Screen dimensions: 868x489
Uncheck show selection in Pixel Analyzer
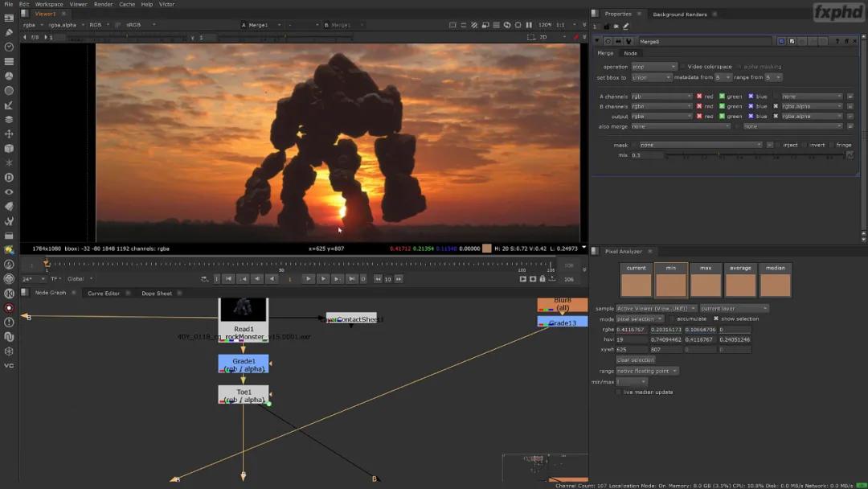tap(716, 319)
